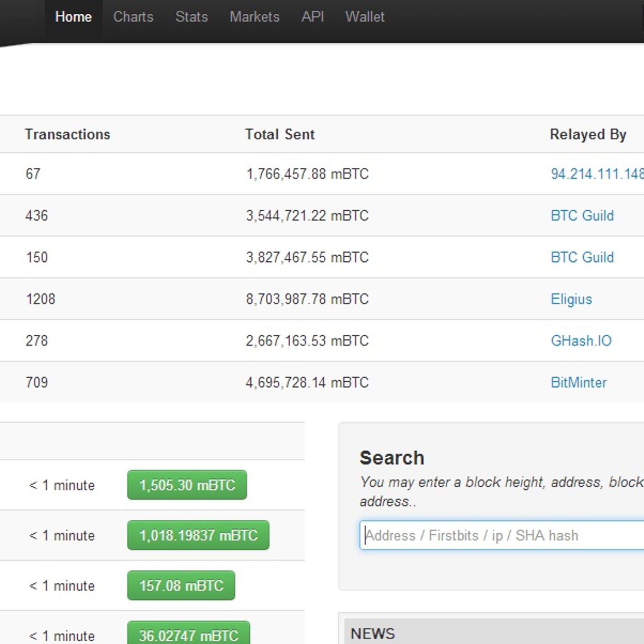The image size is (644, 644).
Task: Click the 94.214.111.148 relay link
Action: [597, 174]
